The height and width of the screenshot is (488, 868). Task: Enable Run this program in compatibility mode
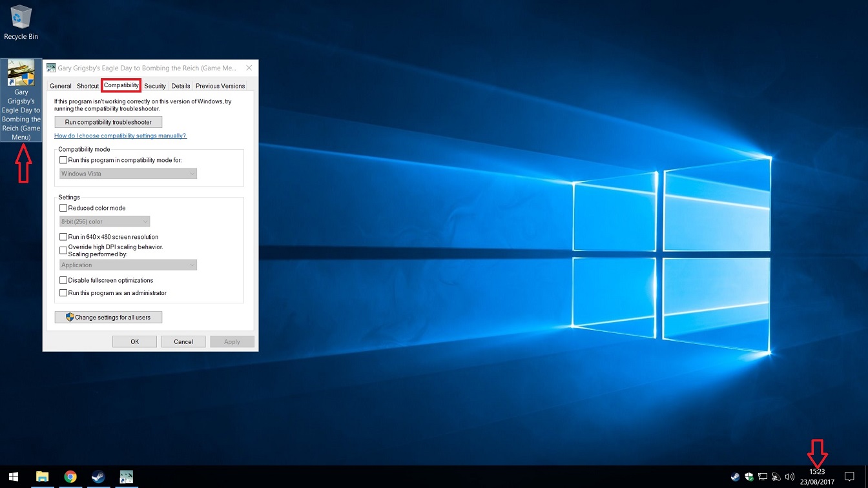click(x=63, y=160)
